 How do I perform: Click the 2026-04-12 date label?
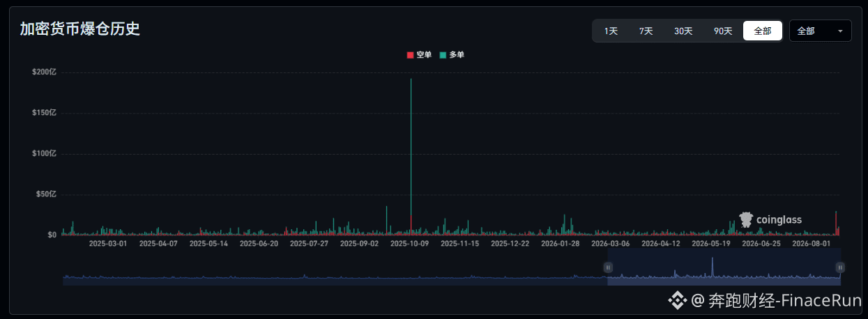(660, 244)
